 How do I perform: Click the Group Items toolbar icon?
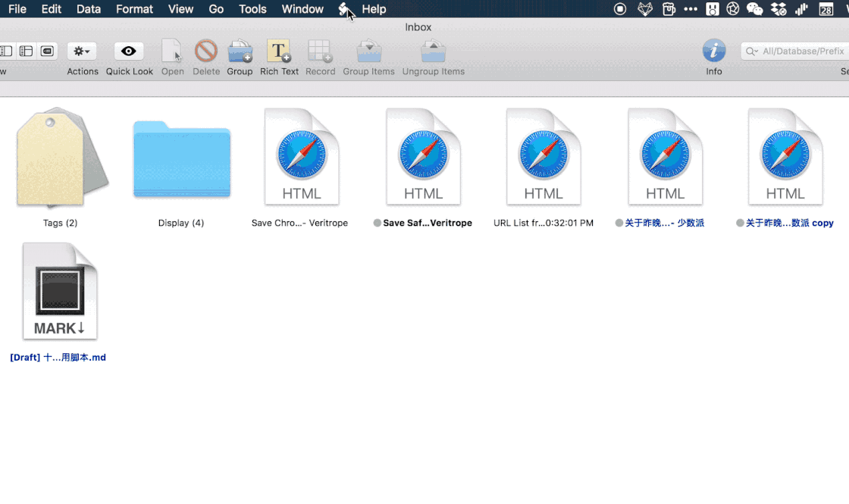(x=368, y=51)
